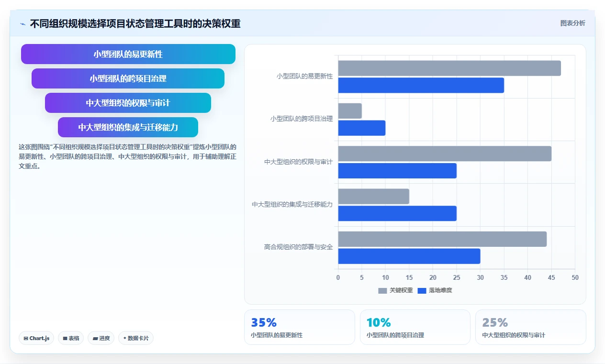Toggle the 关键权重 legend item
The height and width of the screenshot is (364, 605).
tap(395, 290)
